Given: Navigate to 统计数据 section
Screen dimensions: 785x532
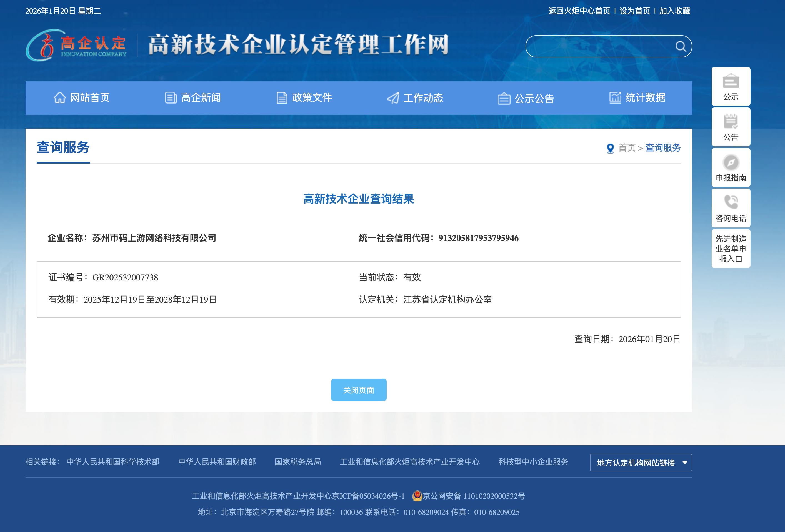Looking at the screenshot, I should tap(645, 97).
